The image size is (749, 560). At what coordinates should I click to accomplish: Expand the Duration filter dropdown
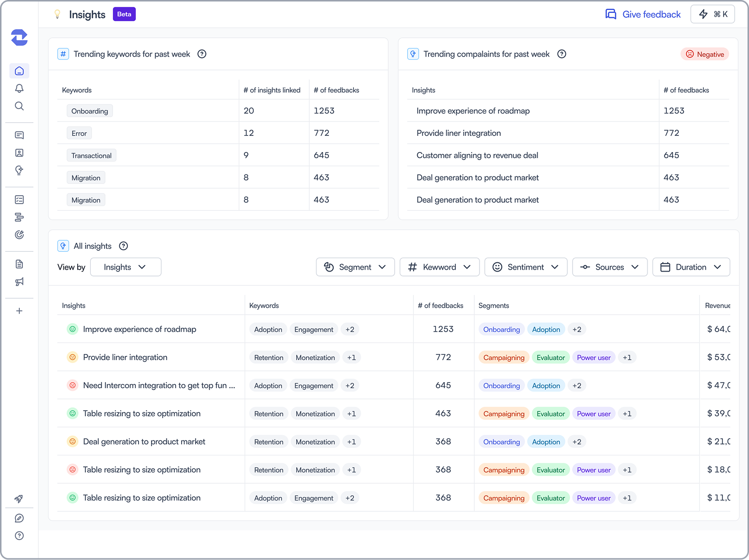(x=691, y=267)
